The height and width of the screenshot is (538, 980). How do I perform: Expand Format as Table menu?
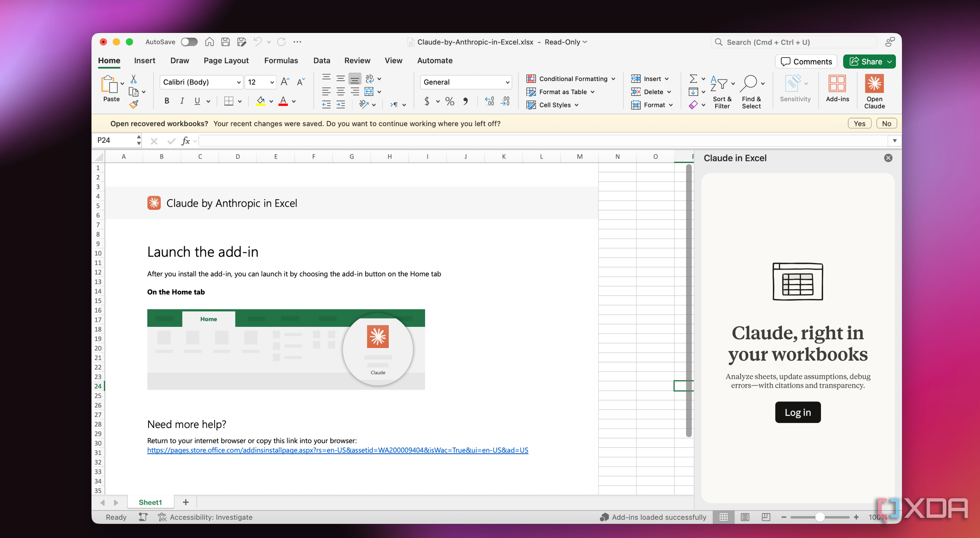click(x=560, y=92)
